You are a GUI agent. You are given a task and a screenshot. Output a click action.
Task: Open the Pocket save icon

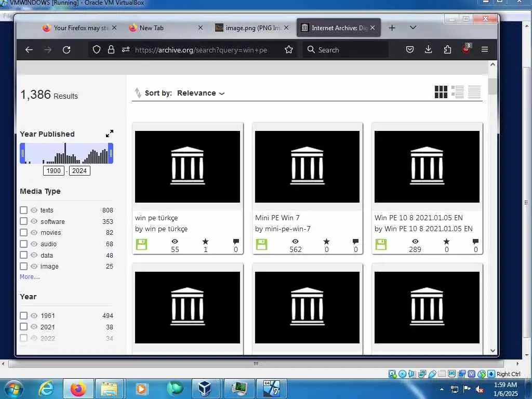(410, 49)
